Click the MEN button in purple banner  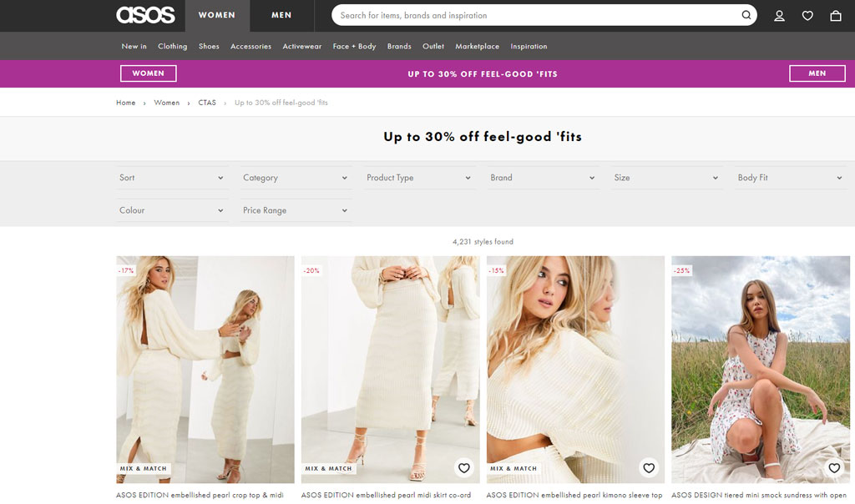(817, 73)
